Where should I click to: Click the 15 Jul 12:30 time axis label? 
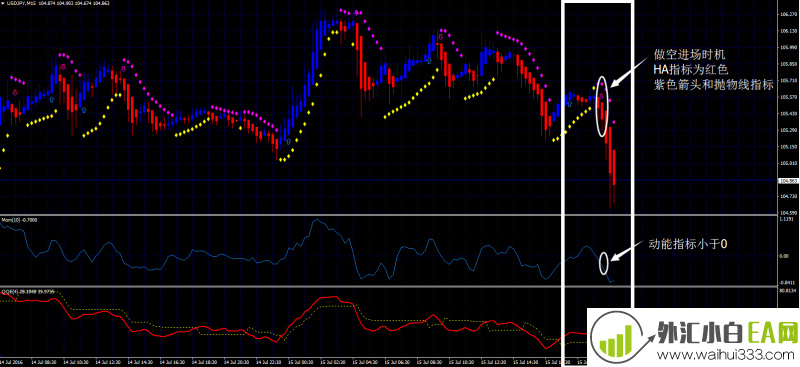[x=494, y=362]
